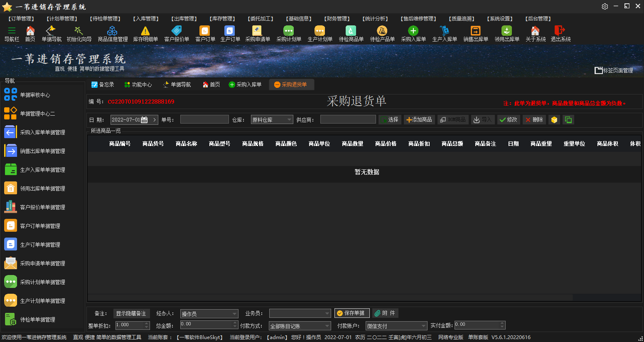Open the 订单管理 menu

[21, 19]
